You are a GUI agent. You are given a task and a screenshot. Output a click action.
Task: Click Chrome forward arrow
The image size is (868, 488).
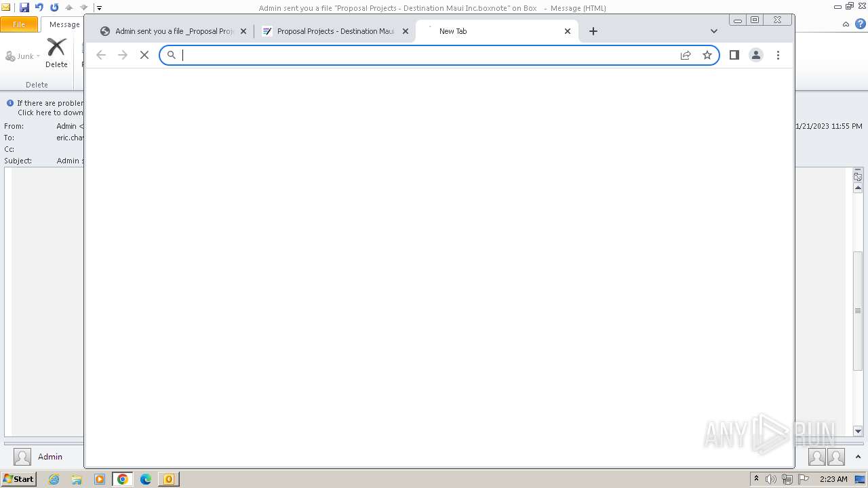point(123,55)
